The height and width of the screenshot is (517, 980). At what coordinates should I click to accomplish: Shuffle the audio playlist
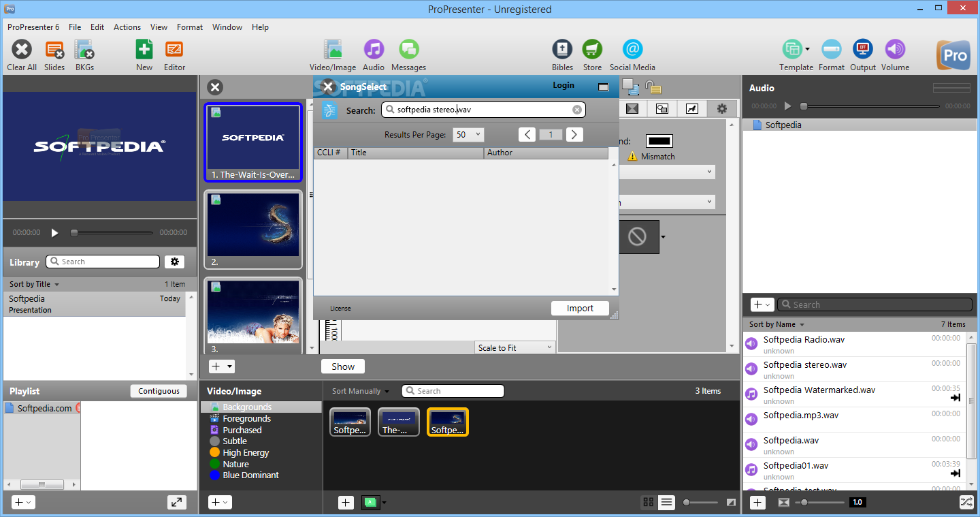(x=966, y=502)
